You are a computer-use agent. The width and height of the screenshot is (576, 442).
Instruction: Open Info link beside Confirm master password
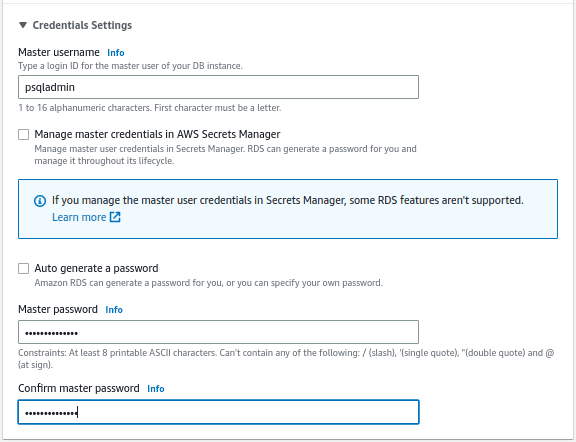(156, 389)
